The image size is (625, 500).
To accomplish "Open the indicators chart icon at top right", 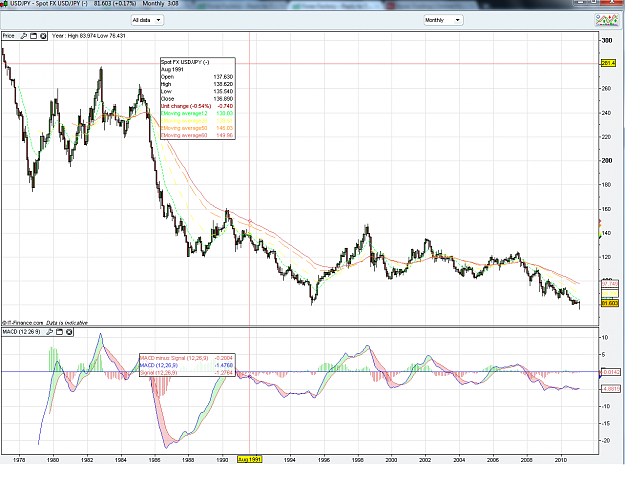I will point(607,20).
